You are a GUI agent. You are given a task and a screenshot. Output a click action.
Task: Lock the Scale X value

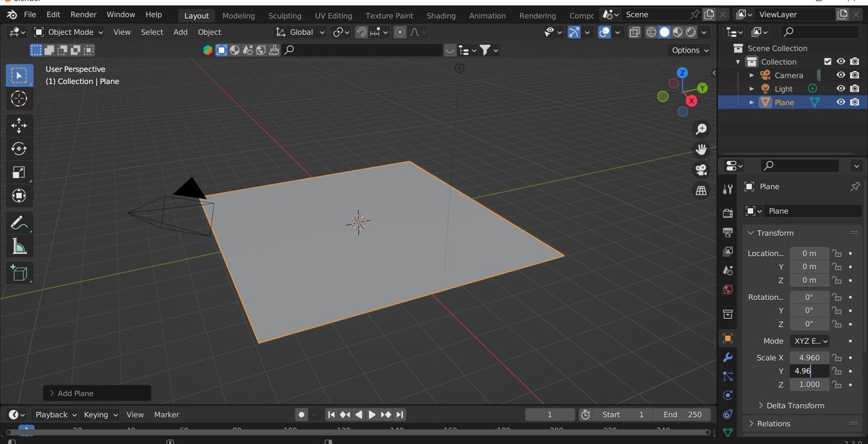tap(836, 358)
